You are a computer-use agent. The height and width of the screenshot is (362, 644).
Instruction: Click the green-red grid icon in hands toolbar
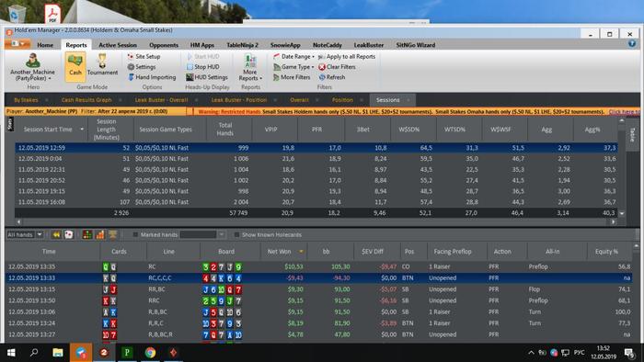(87, 234)
